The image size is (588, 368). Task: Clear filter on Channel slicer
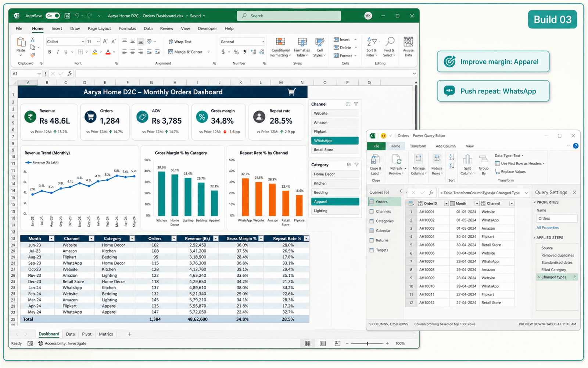(356, 104)
